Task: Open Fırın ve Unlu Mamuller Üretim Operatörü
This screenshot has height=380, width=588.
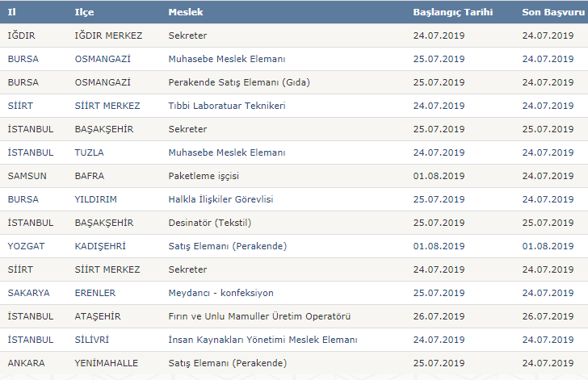Action: [x=259, y=316]
